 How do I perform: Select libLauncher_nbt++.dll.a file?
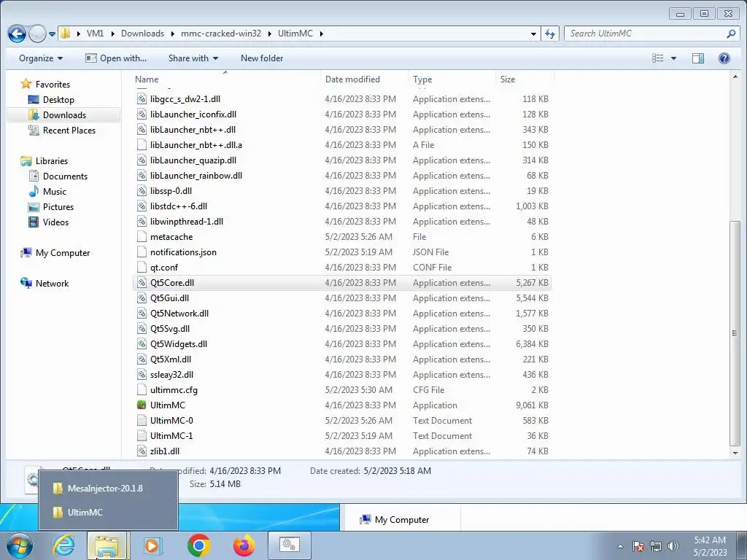tap(341, 145)
